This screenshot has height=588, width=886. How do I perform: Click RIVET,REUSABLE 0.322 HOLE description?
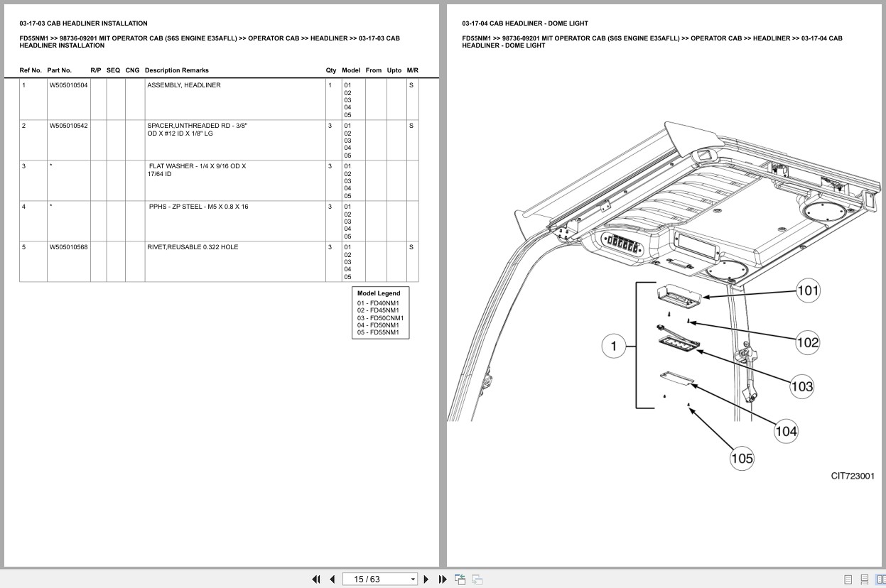pos(193,247)
